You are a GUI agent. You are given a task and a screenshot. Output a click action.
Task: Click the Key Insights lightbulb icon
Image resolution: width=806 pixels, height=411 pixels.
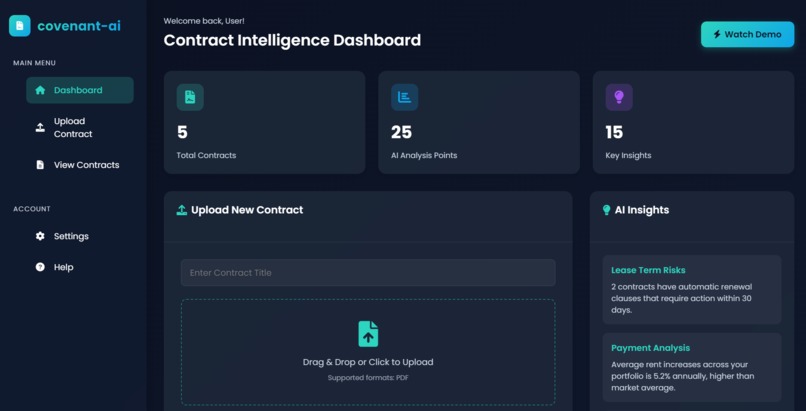pyautogui.click(x=619, y=97)
